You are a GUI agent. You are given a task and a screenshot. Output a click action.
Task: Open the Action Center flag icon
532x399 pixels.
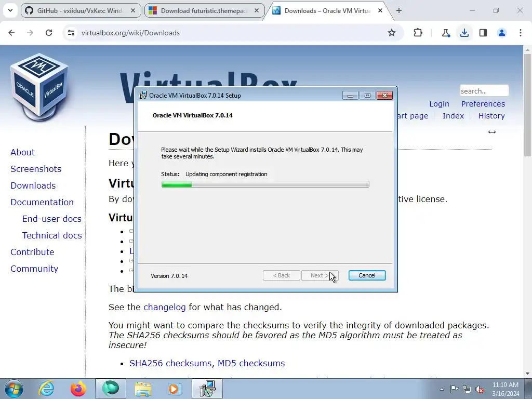[x=454, y=389]
